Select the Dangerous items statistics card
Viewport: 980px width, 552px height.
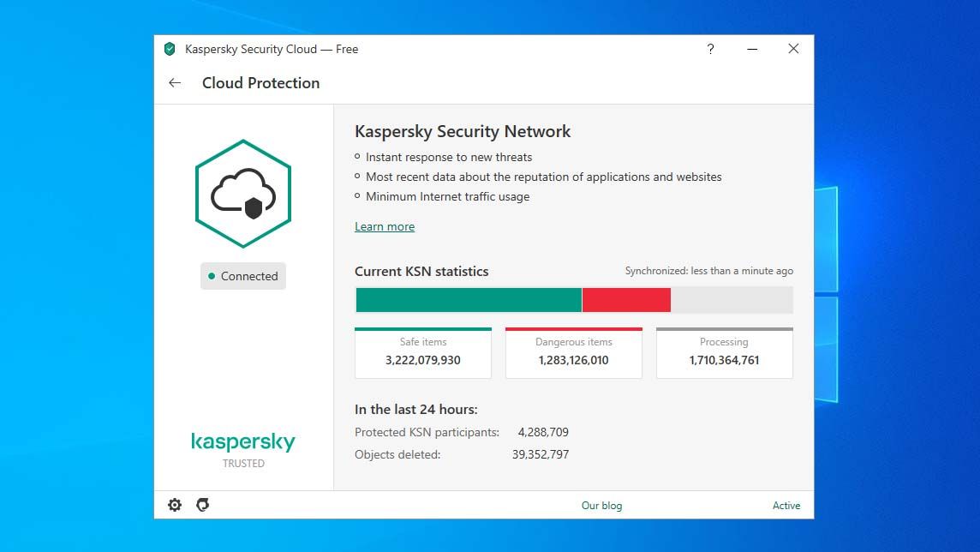(x=574, y=352)
